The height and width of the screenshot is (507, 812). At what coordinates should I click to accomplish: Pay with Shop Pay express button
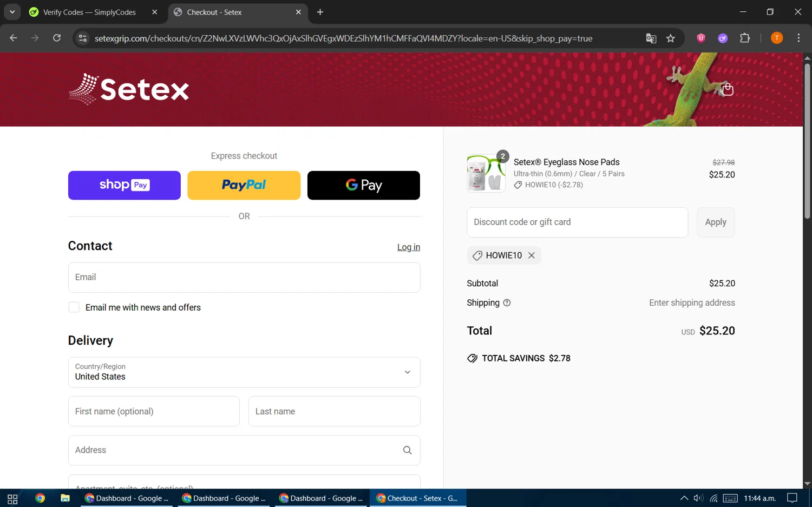pos(125,185)
